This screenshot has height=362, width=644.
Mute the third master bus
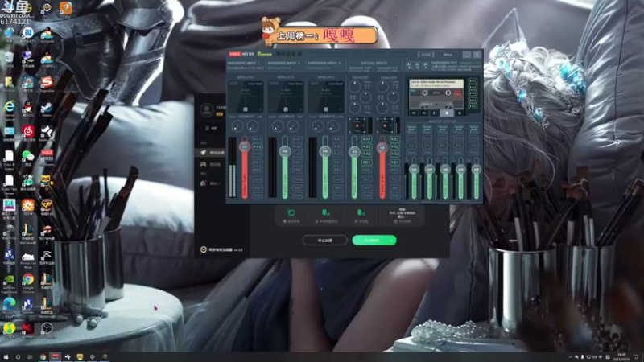click(443, 152)
